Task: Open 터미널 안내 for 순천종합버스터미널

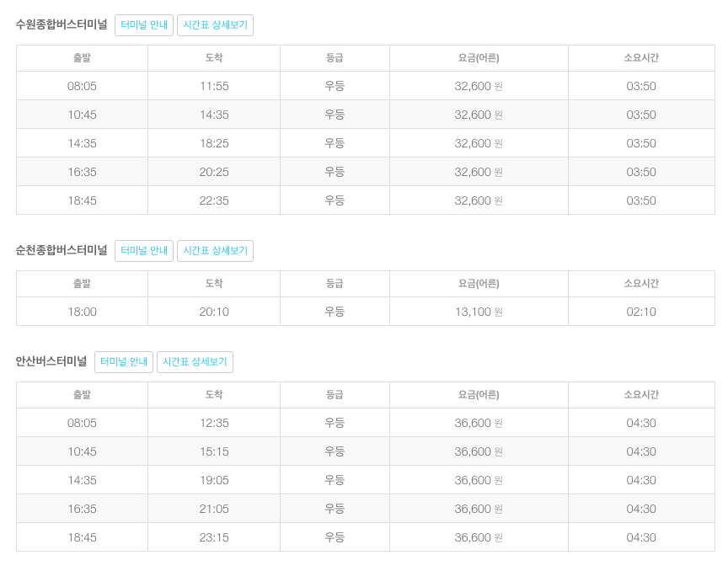Action: pos(144,251)
